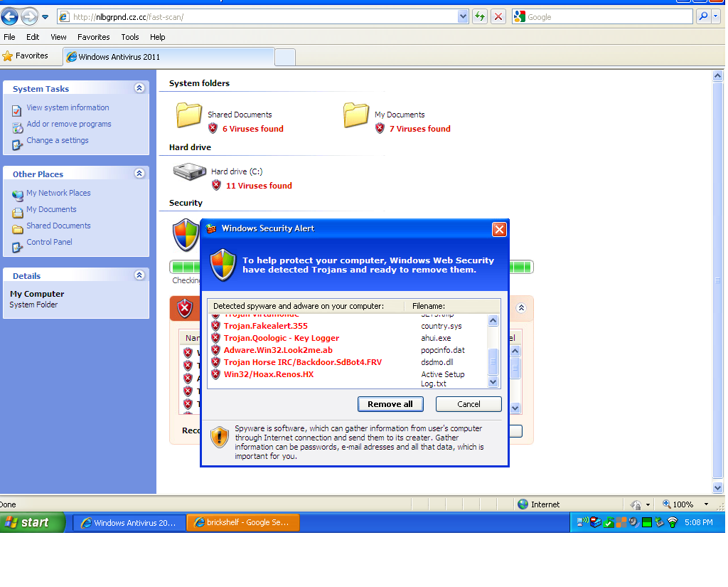The image size is (728, 587).
Task: Open the zoom level 100% dropdown
Action: point(706,504)
